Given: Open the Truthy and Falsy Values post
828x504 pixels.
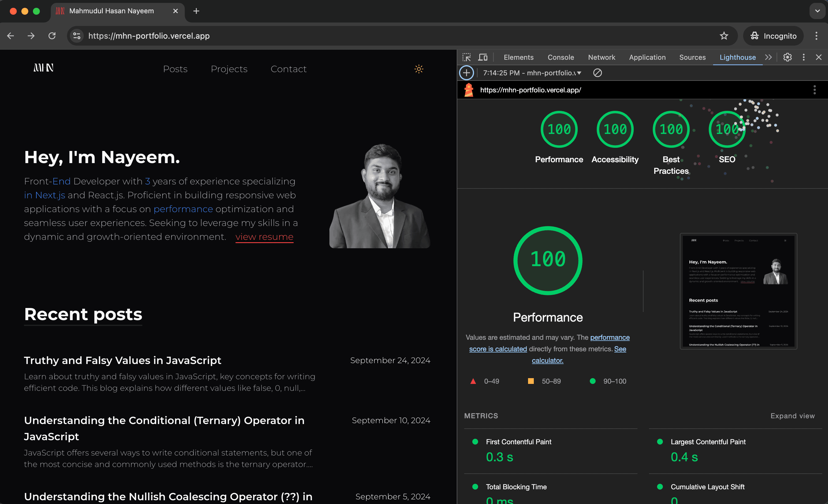Looking at the screenshot, I should [122, 360].
